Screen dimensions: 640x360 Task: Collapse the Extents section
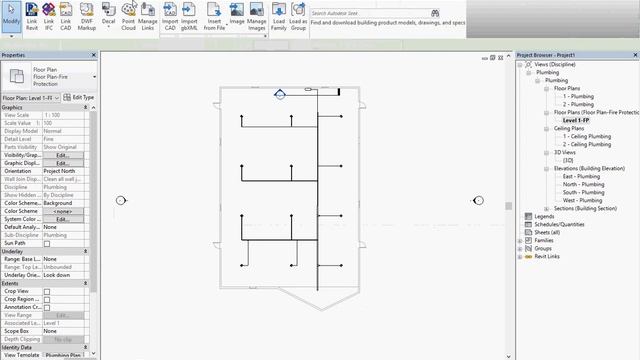tap(85, 283)
